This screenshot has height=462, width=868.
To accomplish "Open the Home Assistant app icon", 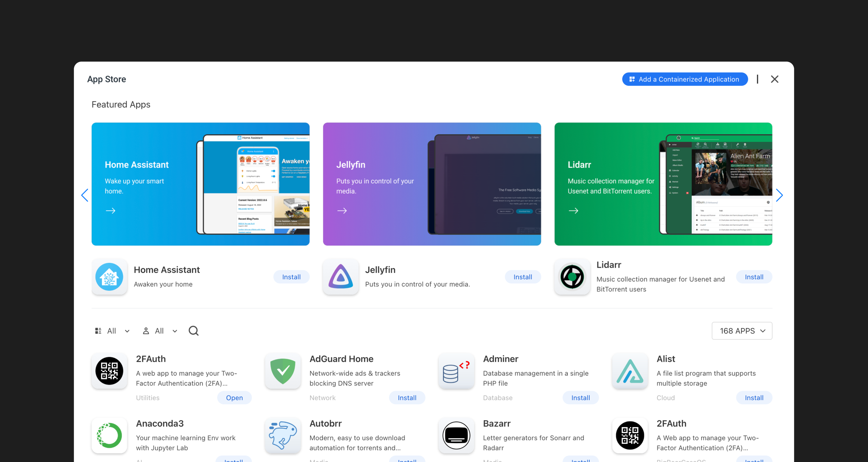I will tap(109, 277).
